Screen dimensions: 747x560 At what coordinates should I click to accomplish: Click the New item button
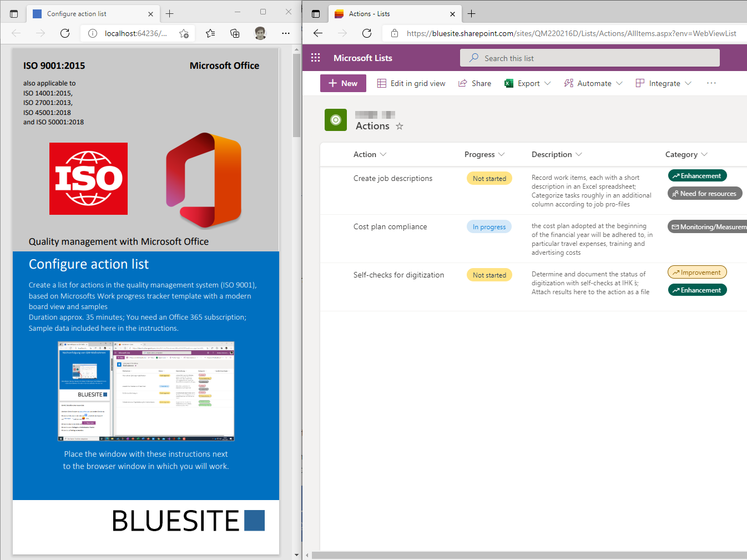(343, 83)
